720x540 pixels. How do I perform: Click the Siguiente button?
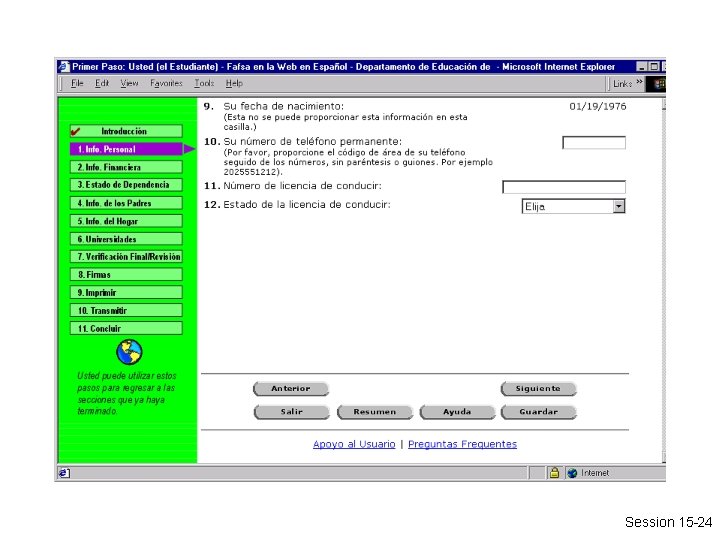point(538,388)
